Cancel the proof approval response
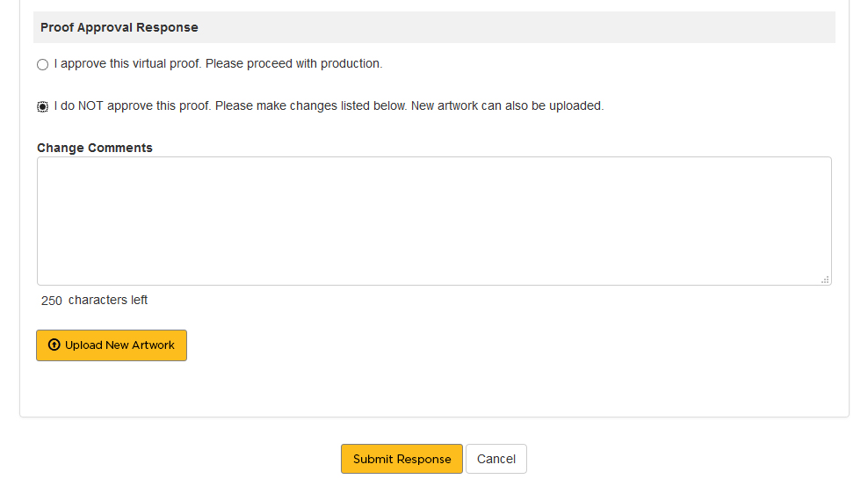 (x=496, y=459)
